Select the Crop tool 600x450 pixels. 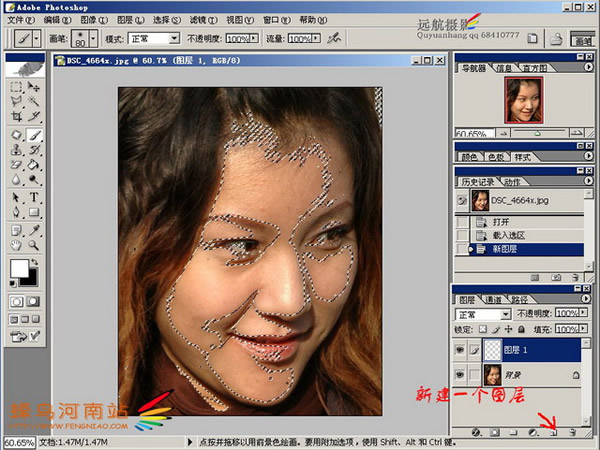pyautogui.click(x=16, y=116)
